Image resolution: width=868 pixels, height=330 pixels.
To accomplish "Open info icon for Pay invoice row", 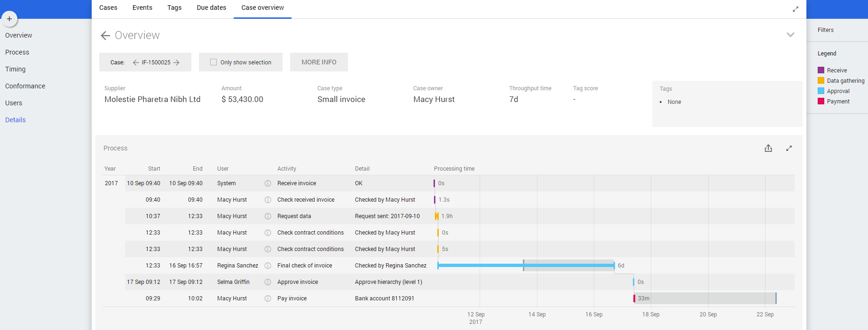I will 268,299.
